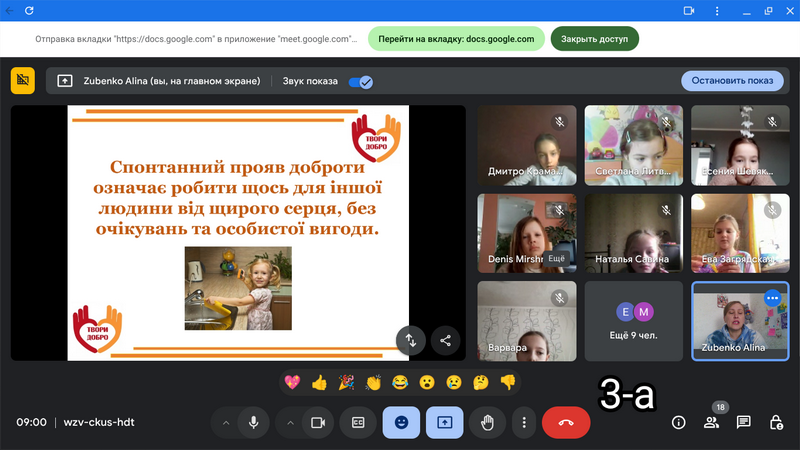This screenshot has width=800, height=450.
Task: Switch to the docs.google.com tab
Action: tap(456, 39)
